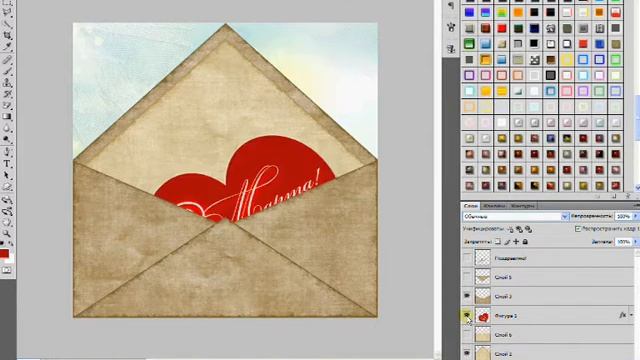
Task: Select the Слой 5 layer name
Action: [503, 277]
